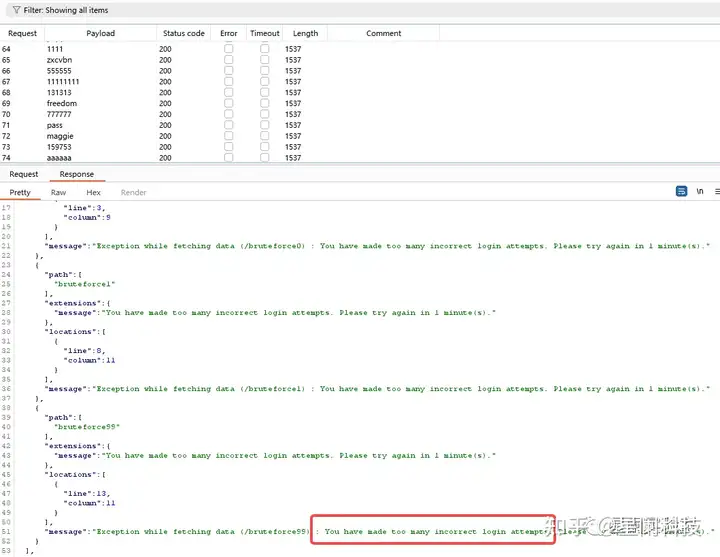
Task: Toggle the blue pretty-print message icon
Action: point(681,191)
